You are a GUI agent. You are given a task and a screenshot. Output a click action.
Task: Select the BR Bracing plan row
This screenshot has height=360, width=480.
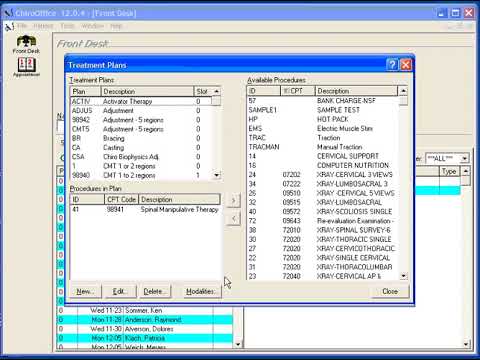click(x=141, y=138)
